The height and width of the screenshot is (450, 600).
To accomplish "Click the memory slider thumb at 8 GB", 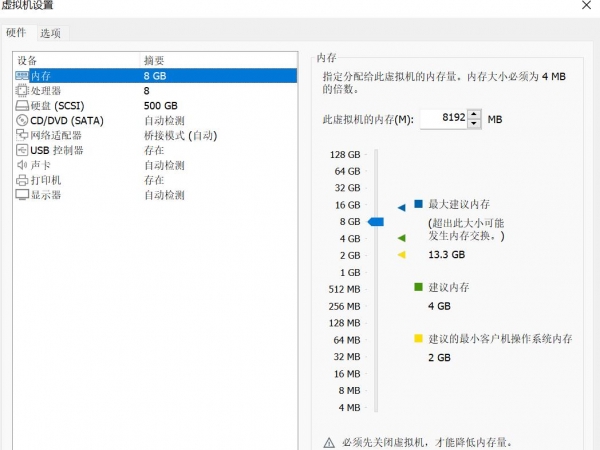I will pos(376,221).
